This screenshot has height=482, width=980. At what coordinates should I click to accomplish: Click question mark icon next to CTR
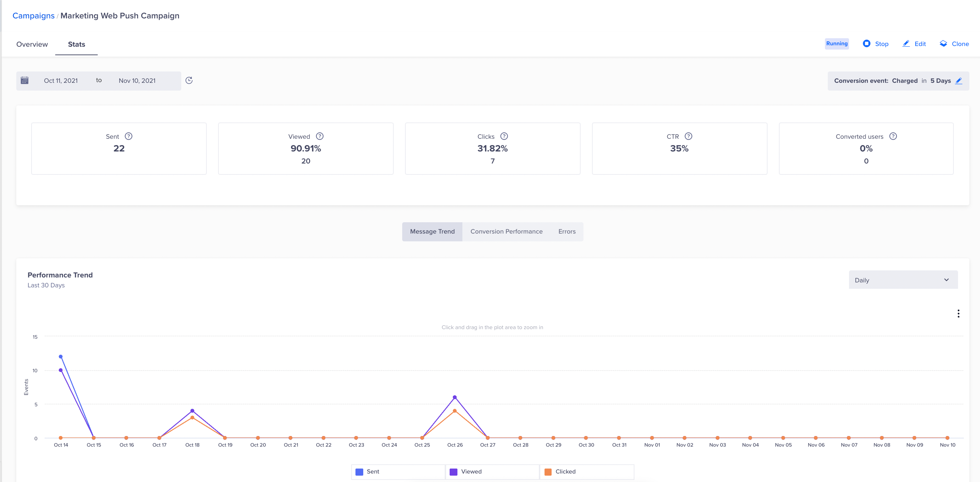point(688,136)
